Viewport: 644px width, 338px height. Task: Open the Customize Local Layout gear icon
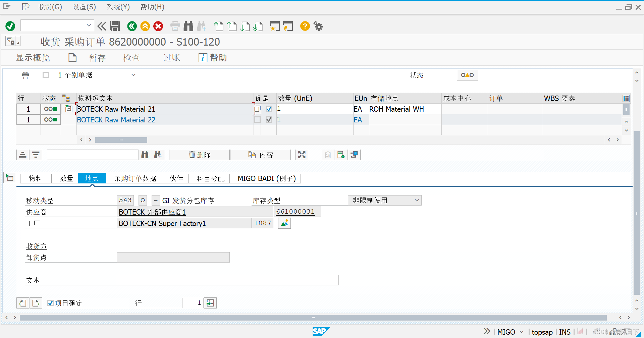pos(318,26)
